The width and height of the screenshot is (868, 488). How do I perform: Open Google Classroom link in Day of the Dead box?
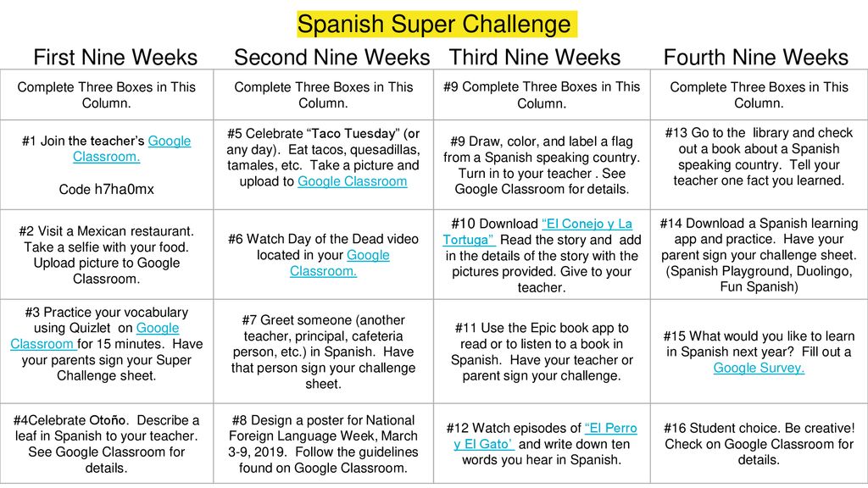point(340,263)
